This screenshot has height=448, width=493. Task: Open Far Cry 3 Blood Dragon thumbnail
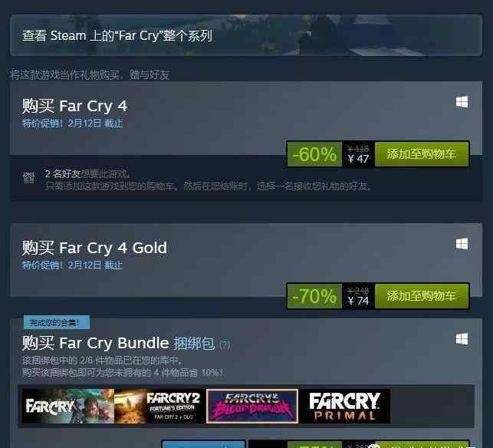[x=252, y=406]
